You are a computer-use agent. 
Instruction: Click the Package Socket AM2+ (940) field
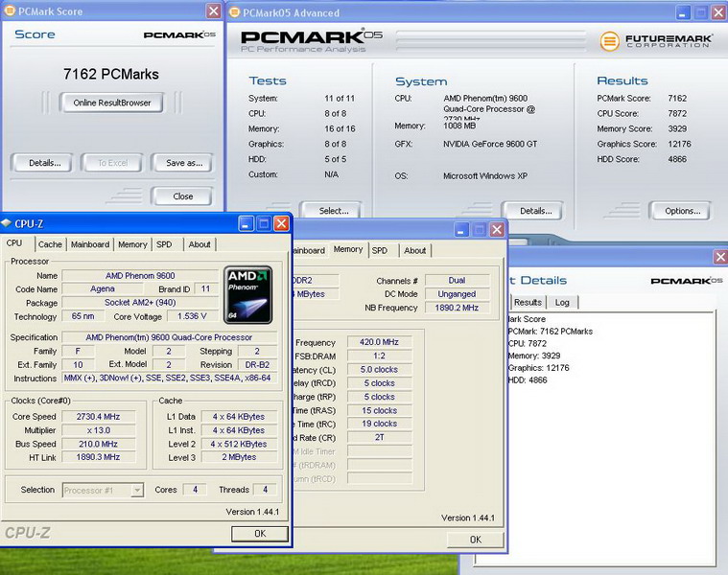coord(140,302)
